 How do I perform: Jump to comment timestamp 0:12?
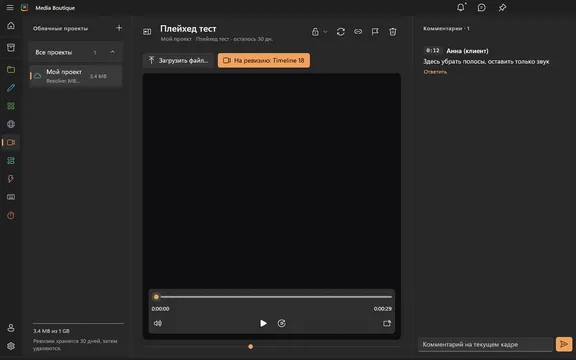pyautogui.click(x=432, y=51)
